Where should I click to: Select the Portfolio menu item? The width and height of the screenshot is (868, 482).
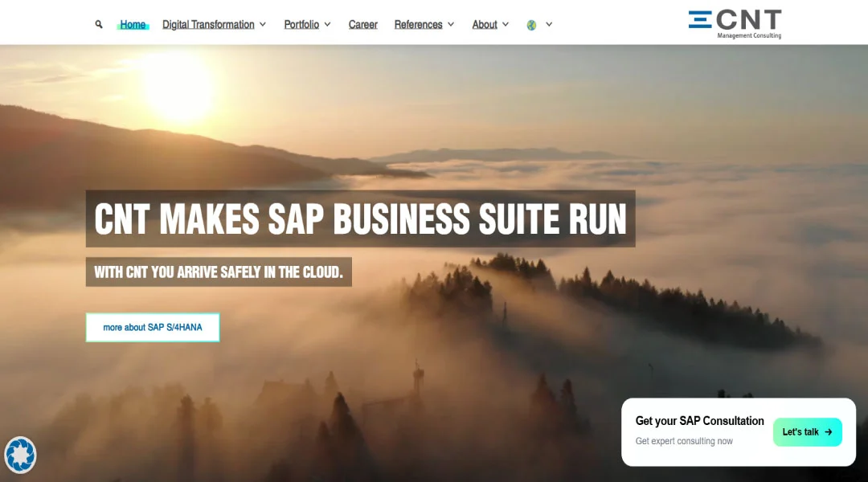[x=301, y=24]
